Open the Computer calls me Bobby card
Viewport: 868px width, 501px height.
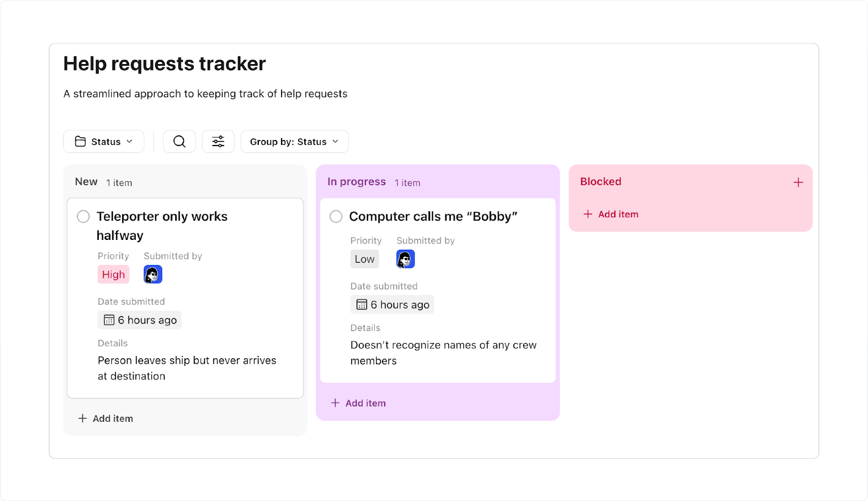pos(433,216)
